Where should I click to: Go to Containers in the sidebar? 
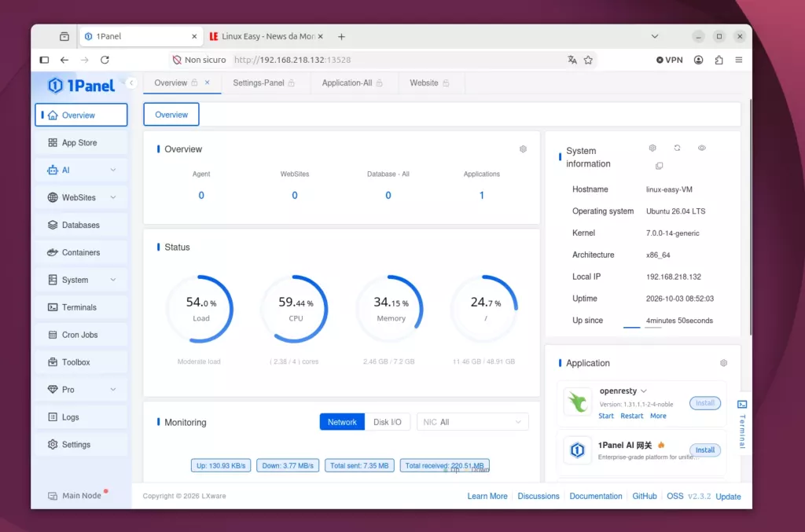click(81, 252)
